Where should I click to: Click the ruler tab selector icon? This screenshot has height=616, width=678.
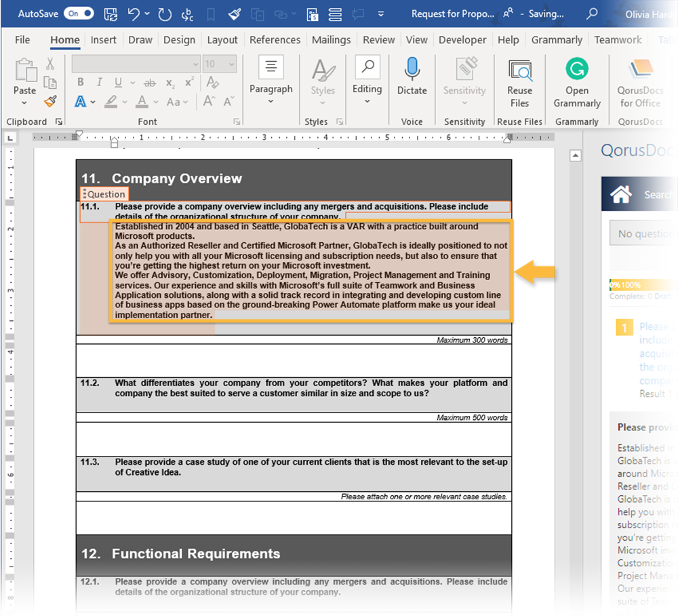10,138
